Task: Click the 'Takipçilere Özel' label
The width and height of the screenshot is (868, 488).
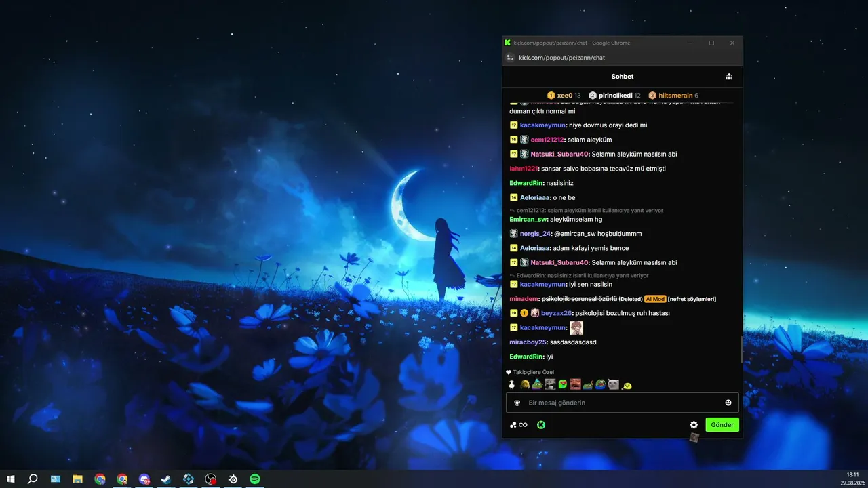Action: pos(534,372)
